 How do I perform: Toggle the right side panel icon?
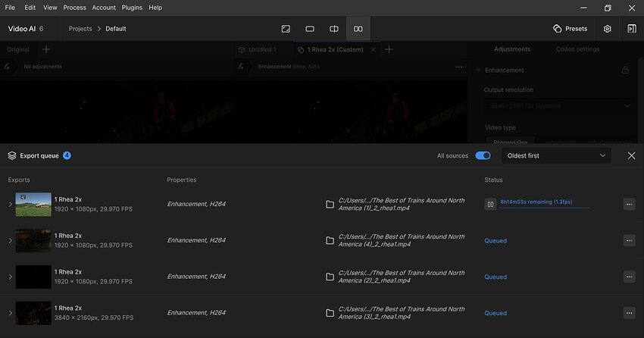(x=631, y=29)
